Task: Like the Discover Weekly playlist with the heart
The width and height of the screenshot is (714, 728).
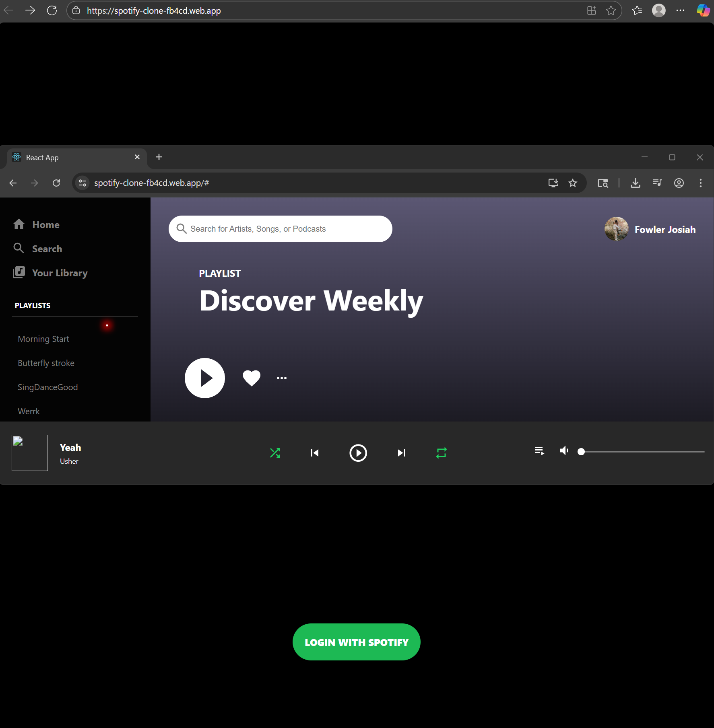Action: coord(251,377)
